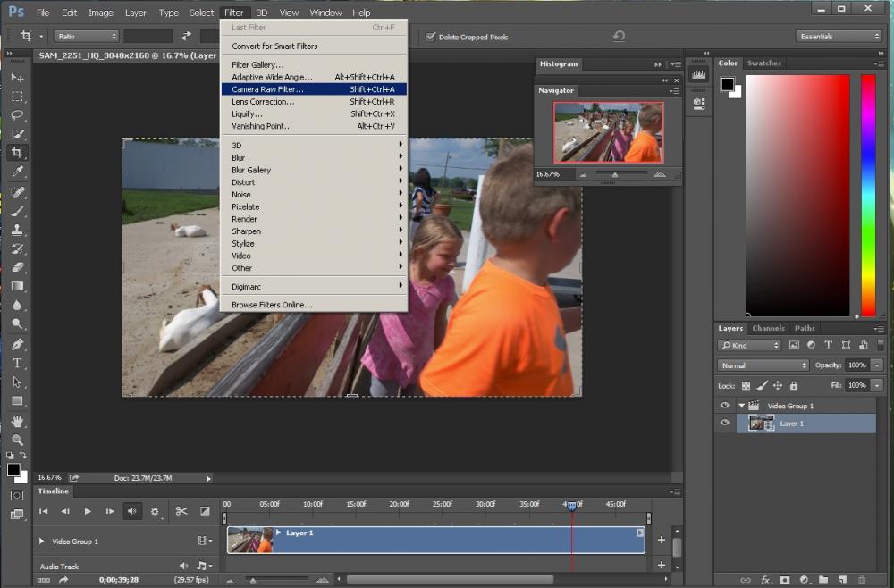The height and width of the screenshot is (588, 894).
Task: Toggle Delete Cropped Pixels checkbox
Action: tap(431, 37)
